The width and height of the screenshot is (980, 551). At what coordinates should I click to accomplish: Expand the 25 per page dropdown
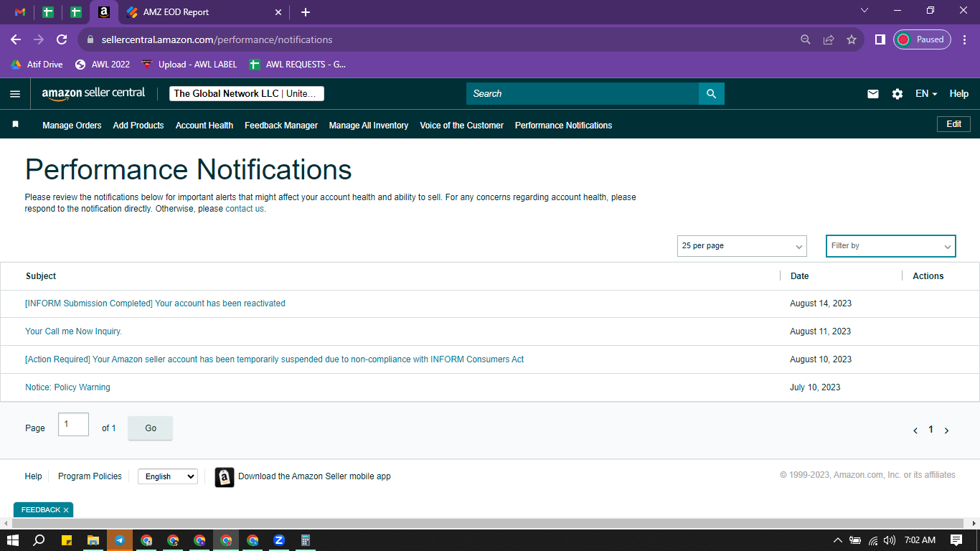(742, 246)
